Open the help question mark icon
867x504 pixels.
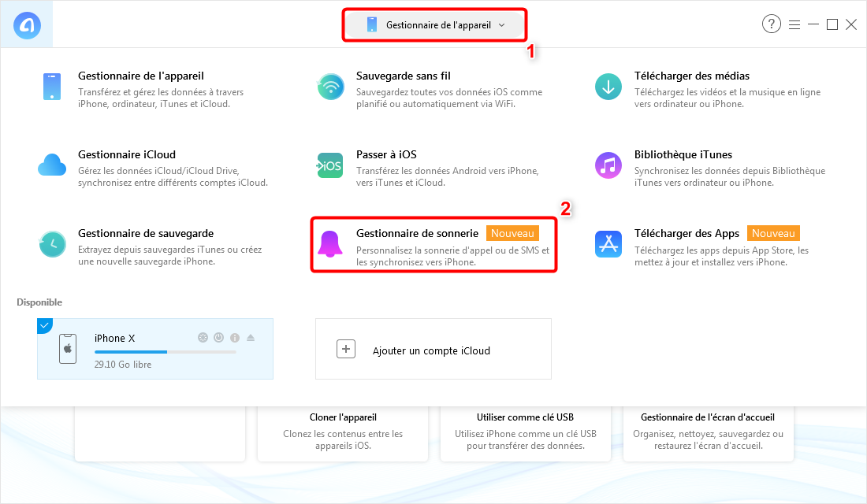tap(772, 24)
